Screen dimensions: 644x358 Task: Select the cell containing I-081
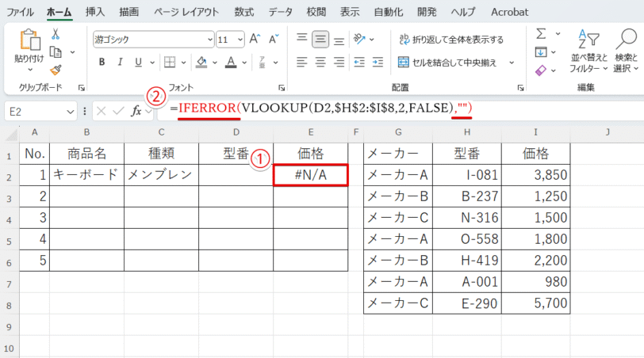[467, 175]
